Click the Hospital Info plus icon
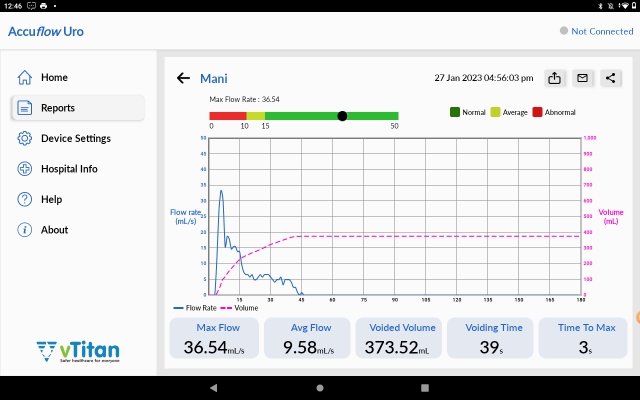 click(24, 169)
